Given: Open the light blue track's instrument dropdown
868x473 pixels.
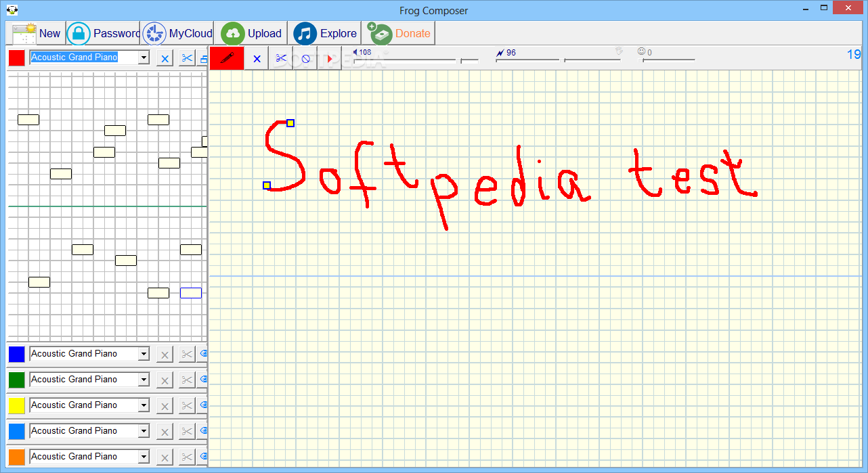Looking at the screenshot, I should tap(143, 431).
